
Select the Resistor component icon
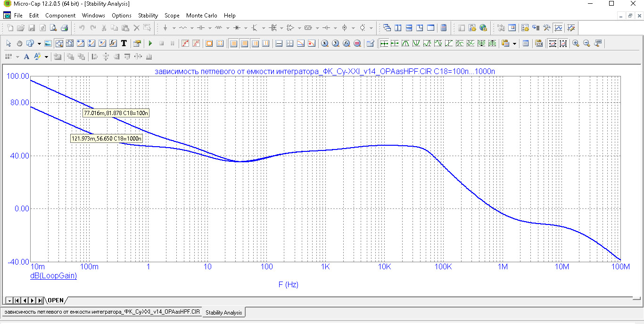[182, 28]
